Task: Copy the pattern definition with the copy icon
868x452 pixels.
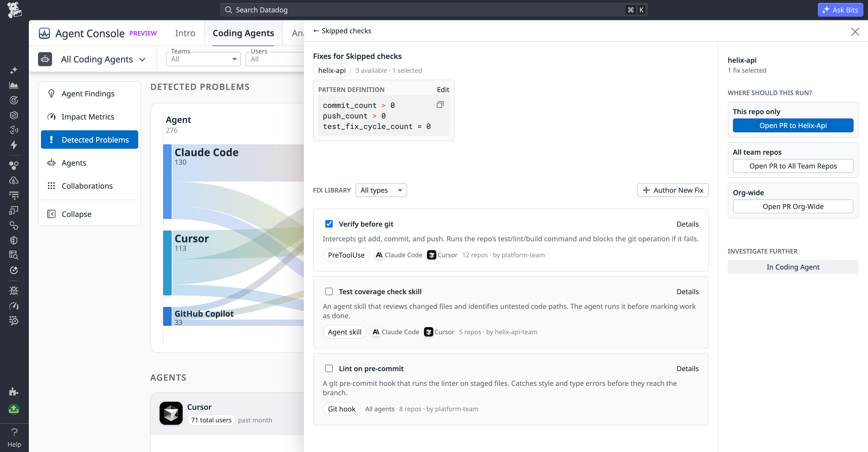Action: pyautogui.click(x=440, y=105)
